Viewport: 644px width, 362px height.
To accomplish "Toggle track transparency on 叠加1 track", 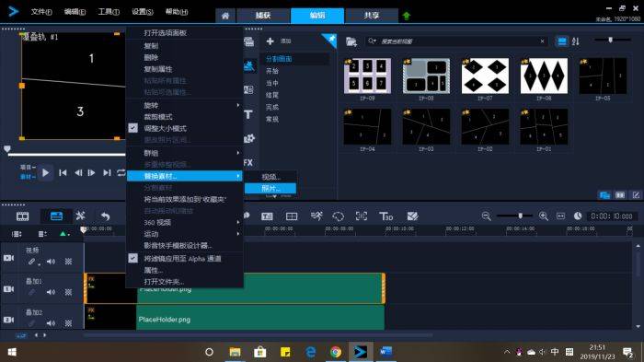I will [69, 292].
